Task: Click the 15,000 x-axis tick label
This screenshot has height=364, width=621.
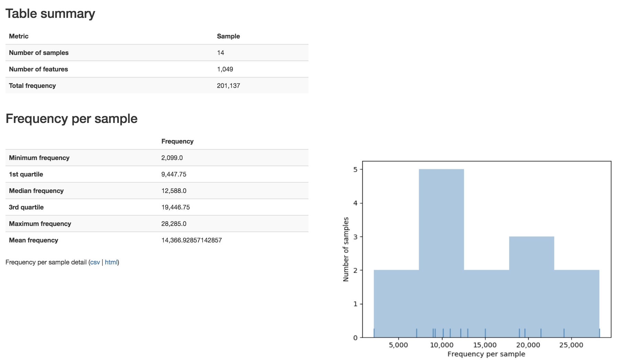Action: tap(485, 345)
